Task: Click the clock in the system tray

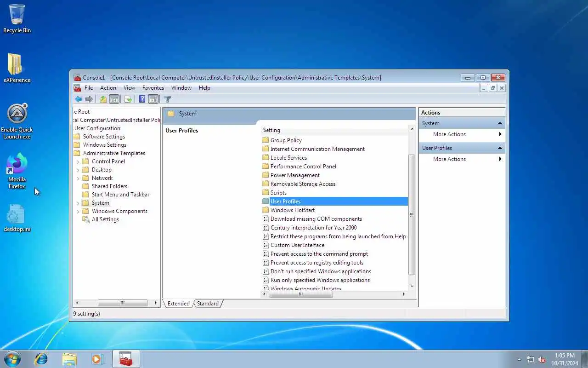Action: [x=565, y=359]
